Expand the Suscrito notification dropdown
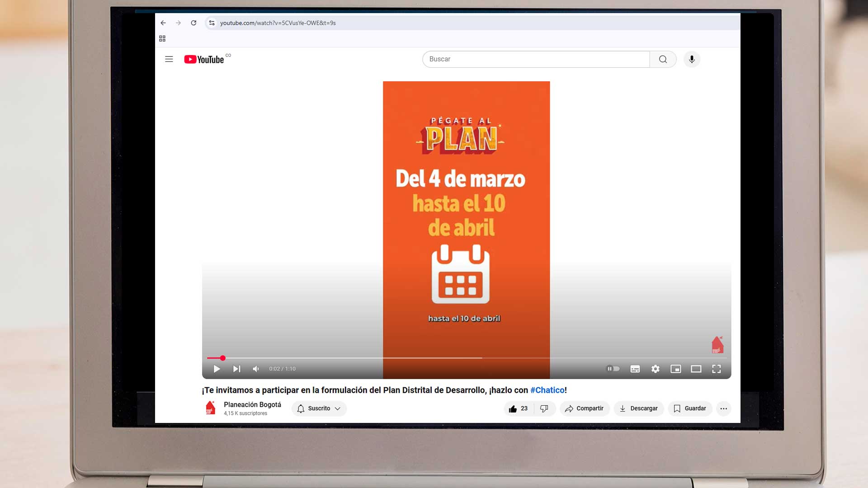The width and height of the screenshot is (868, 488). (x=319, y=408)
